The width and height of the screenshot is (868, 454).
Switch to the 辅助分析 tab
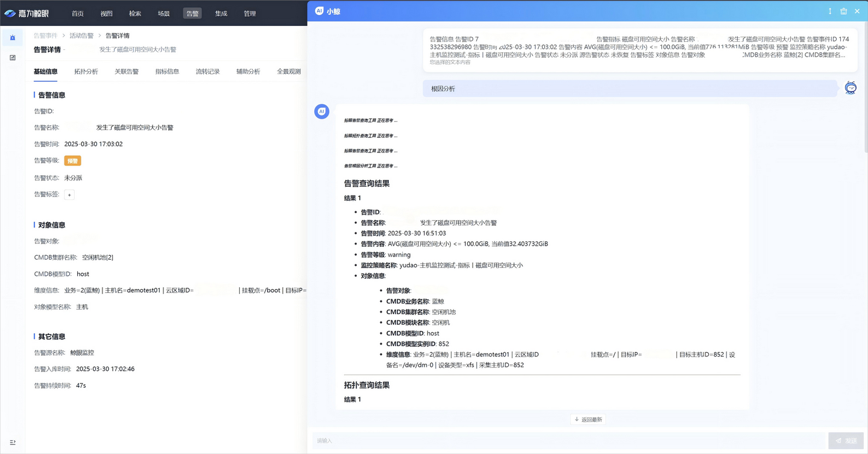point(248,72)
